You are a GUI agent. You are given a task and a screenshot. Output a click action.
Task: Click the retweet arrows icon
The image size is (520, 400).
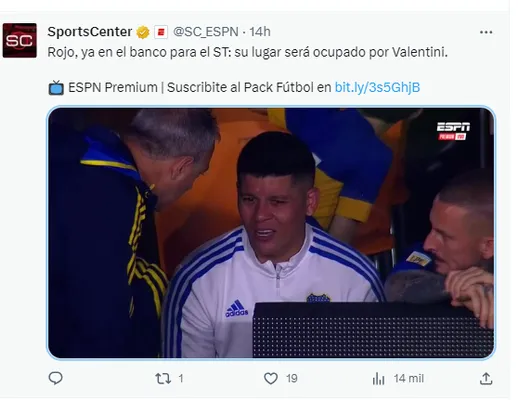point(163,379)
